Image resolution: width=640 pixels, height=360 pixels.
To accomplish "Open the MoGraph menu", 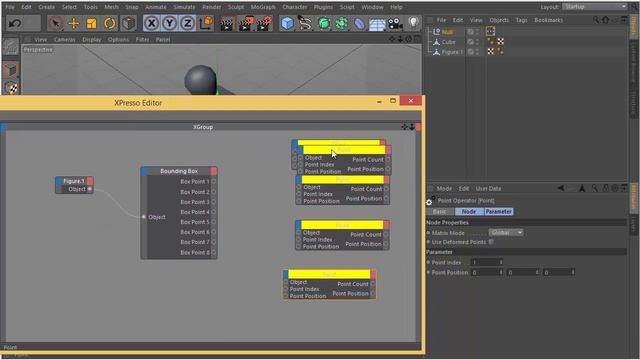I will [x=263, y=7].
